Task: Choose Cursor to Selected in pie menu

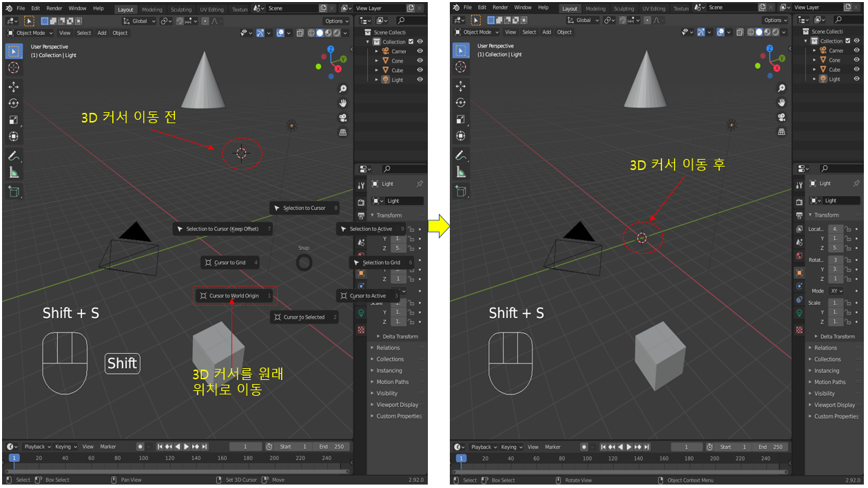Action: click(304, 317)
